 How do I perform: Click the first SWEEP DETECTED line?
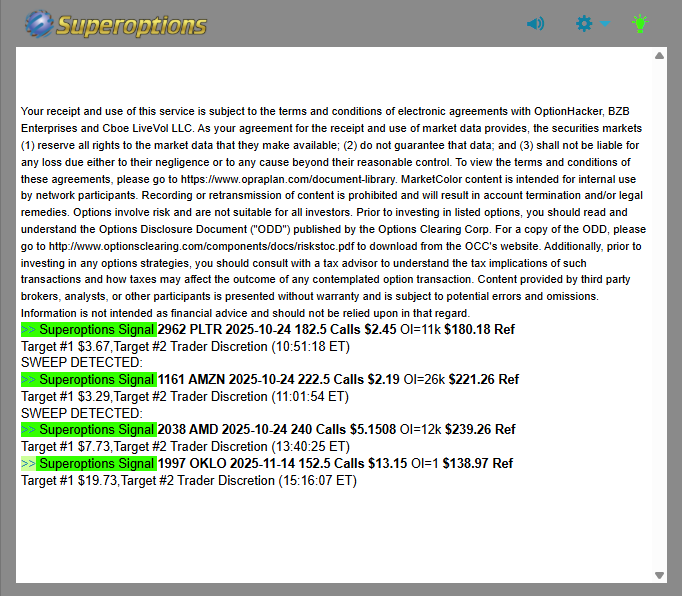(81, 362)
